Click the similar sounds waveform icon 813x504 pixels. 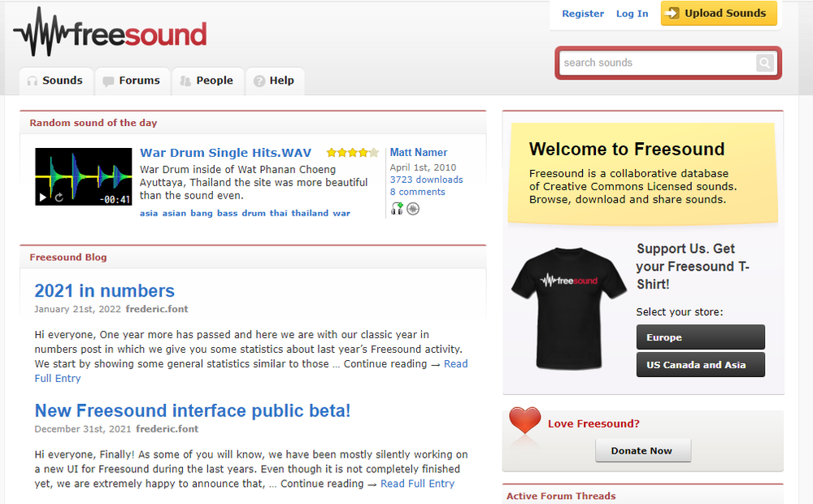[x=413, y=209]
